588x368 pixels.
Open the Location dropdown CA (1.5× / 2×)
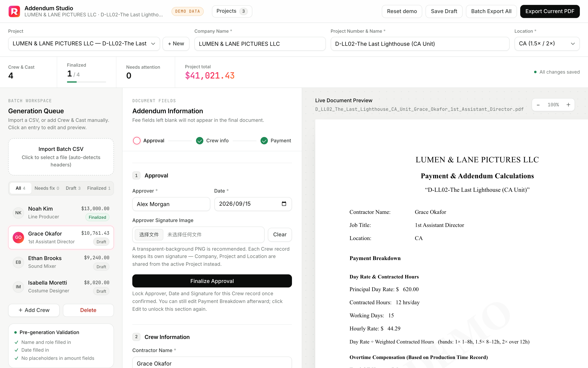547,44
